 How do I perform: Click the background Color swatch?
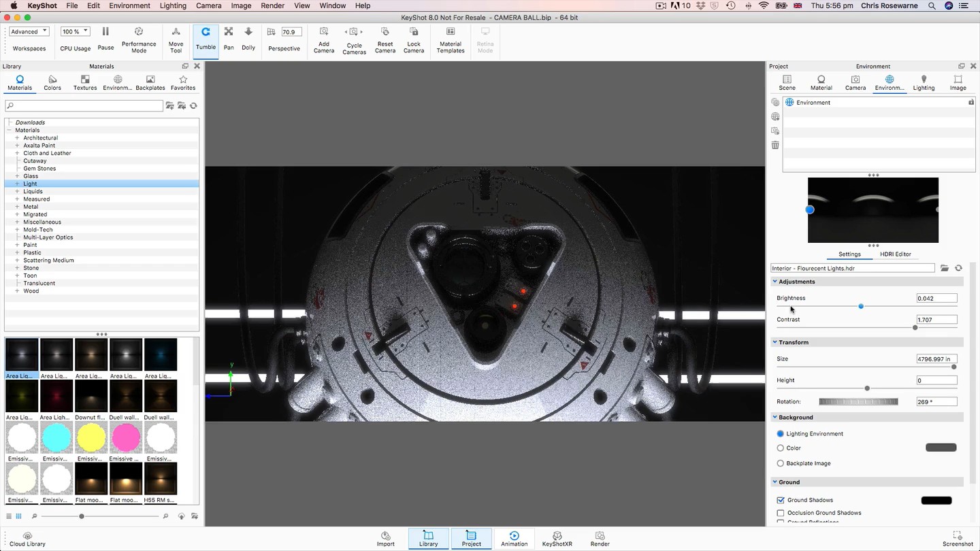click(x=941, y=448)
